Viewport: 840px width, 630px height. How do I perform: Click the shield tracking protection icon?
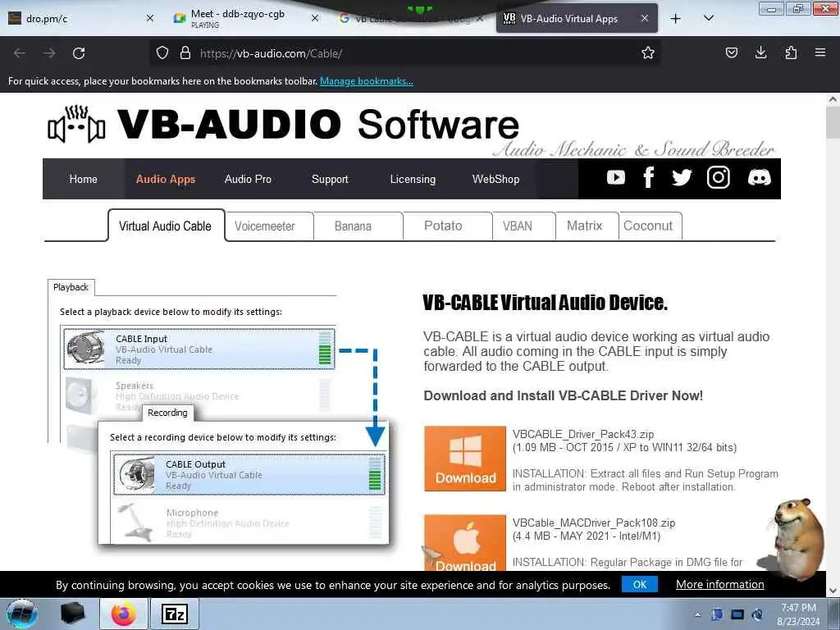point(162,53)
